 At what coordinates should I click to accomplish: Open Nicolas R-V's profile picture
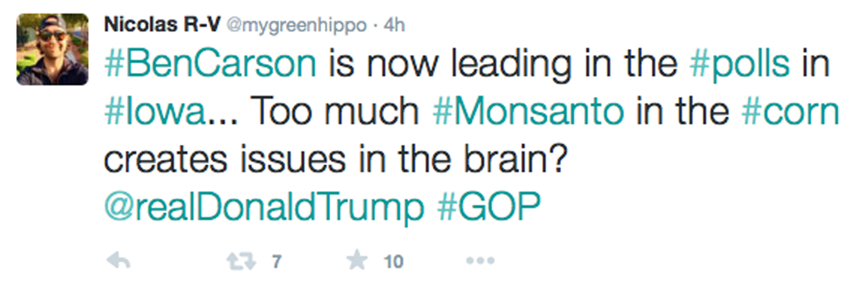coord(53,50)
